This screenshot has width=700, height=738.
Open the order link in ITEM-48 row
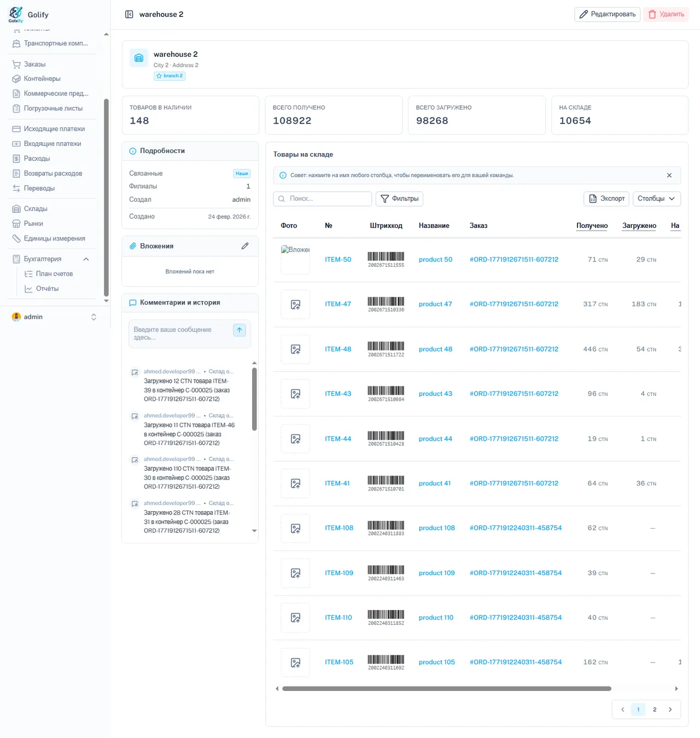[x=514, y=349]
